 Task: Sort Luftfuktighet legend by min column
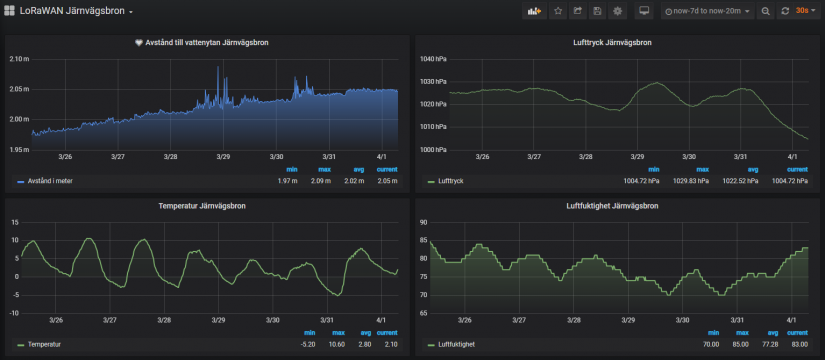point(713,333)
